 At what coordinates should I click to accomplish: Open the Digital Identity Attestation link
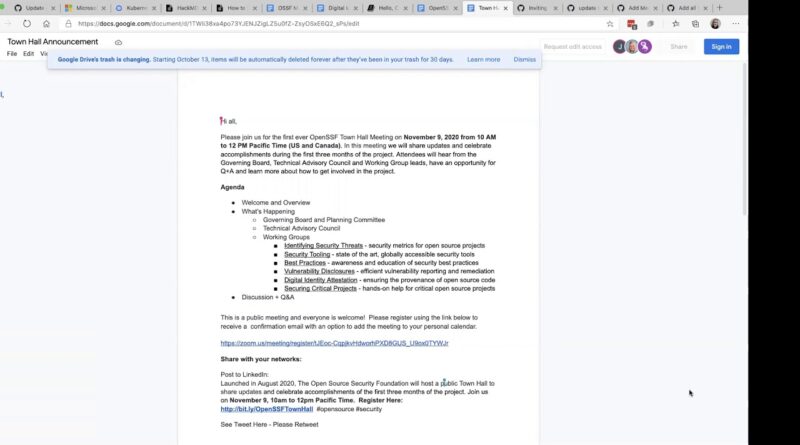point(320,280)
